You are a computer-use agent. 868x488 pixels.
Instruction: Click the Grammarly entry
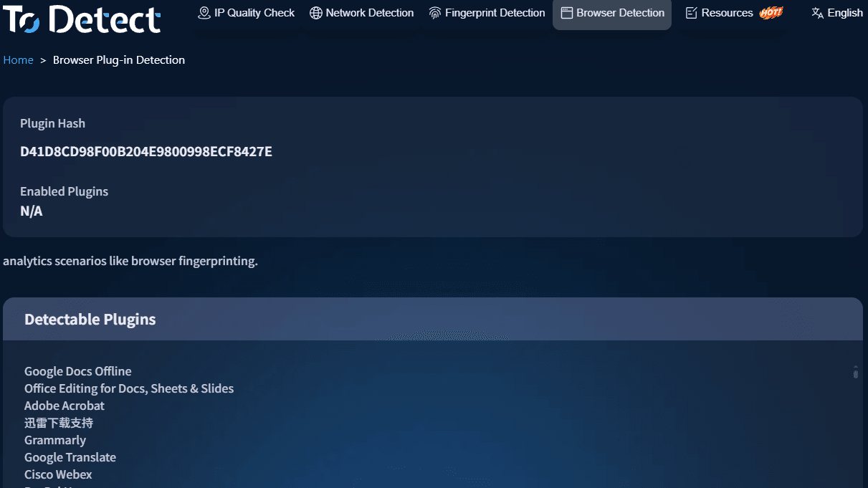coord(55,440)
